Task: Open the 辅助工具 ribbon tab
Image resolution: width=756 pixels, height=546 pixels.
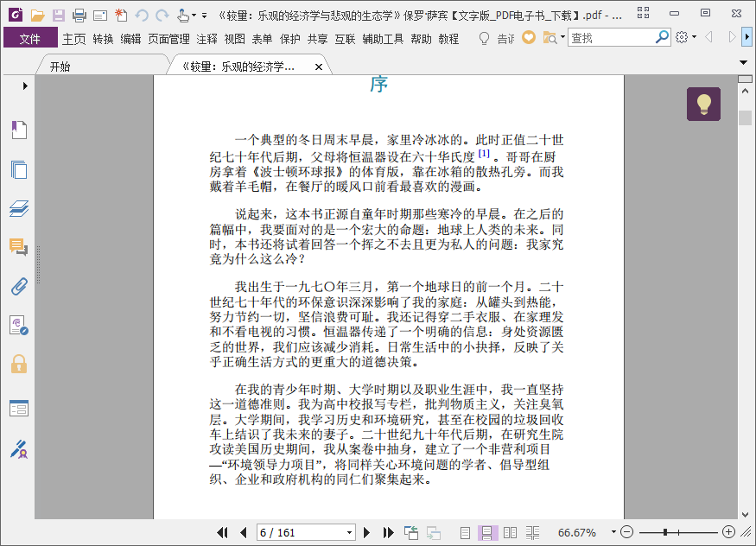Action: 383,39
